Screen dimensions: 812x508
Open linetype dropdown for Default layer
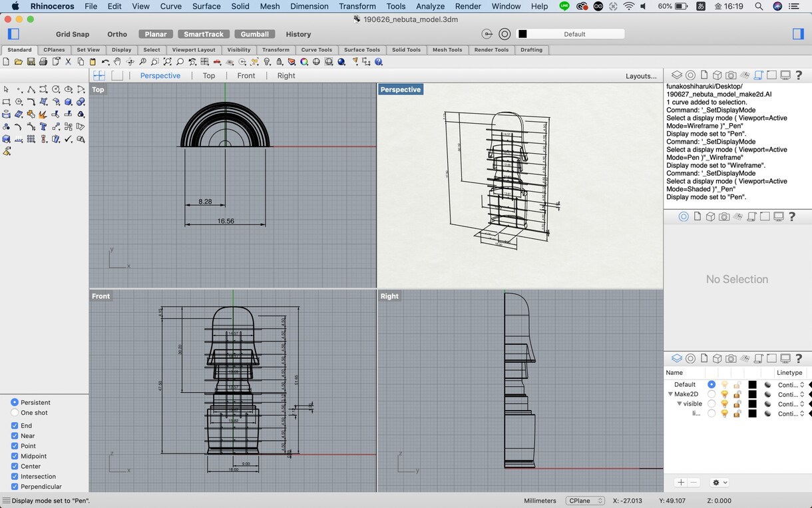(791, 385)
